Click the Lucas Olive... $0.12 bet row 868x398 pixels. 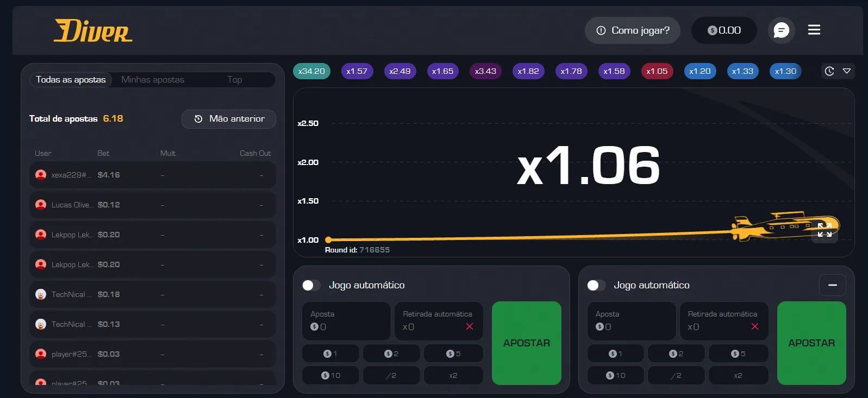[153, 205]
